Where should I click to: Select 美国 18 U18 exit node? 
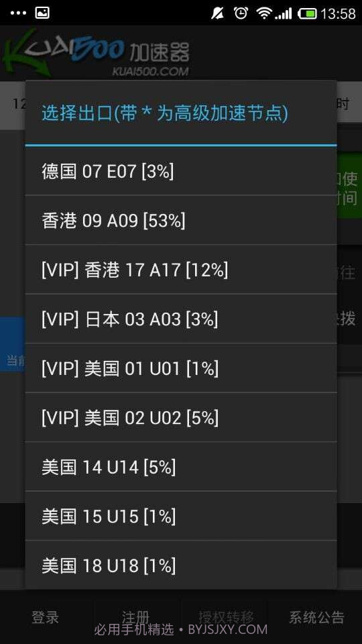(x=181, y=565)
